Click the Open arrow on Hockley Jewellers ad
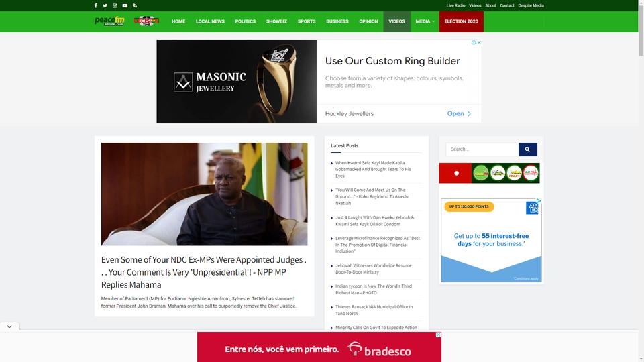644x362 pixels. coord(459,114)
